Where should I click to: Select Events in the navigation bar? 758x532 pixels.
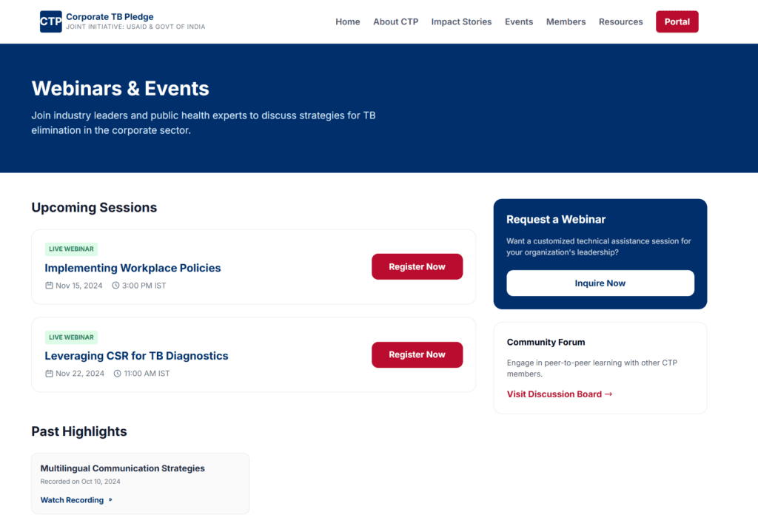[x=519, y=21]
